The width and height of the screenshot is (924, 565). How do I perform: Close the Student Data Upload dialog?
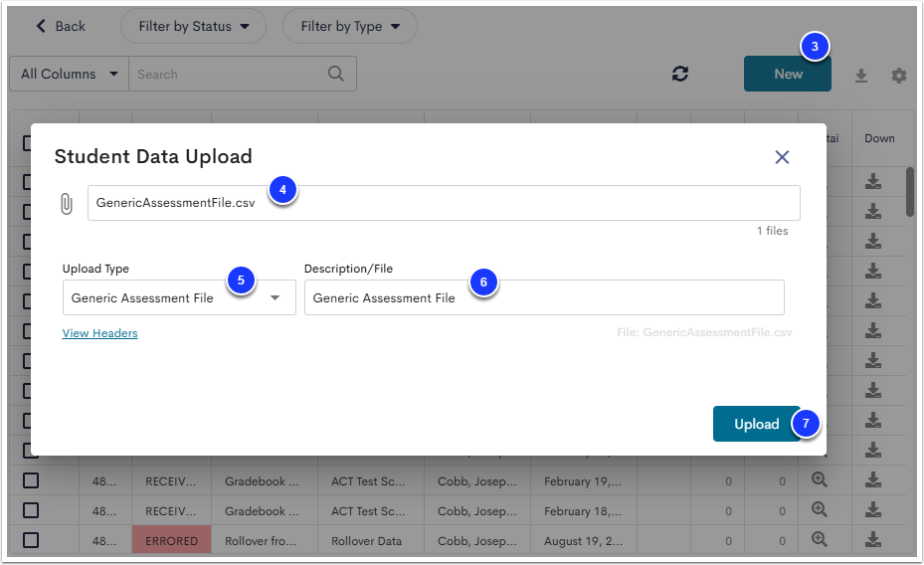[782, 157]
